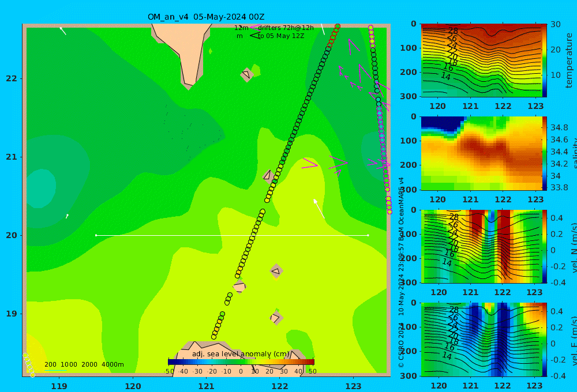
Task: Open the eastward velocity section panel
Action: [481, 340]
